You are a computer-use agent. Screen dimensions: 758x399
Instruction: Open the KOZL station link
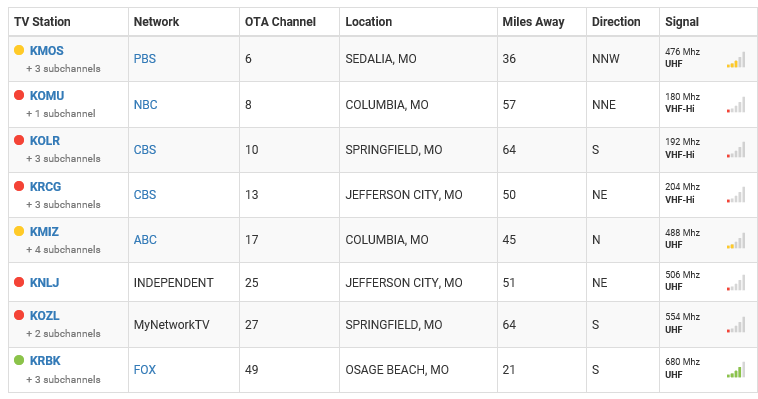(x=44, y=315)
